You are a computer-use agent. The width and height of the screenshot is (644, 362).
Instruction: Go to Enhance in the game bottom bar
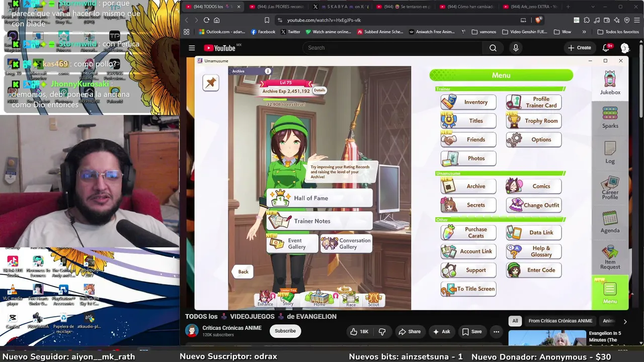(x=265, y=299)
